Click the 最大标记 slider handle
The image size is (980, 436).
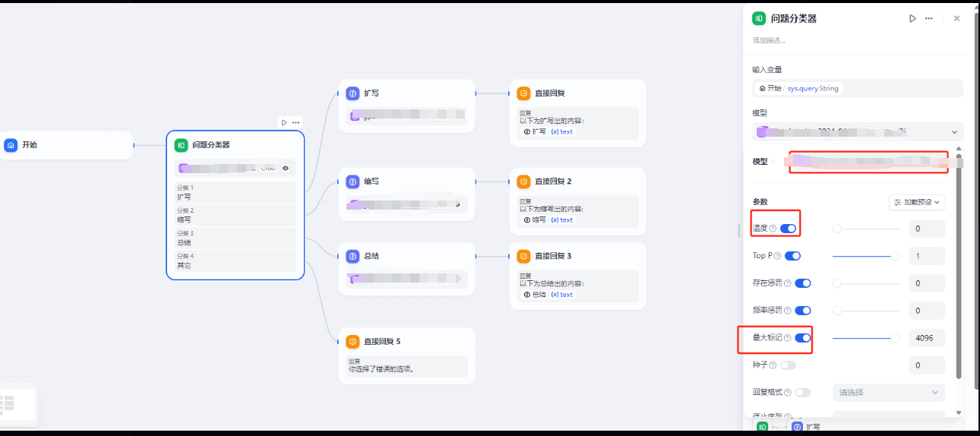(896, 338)
